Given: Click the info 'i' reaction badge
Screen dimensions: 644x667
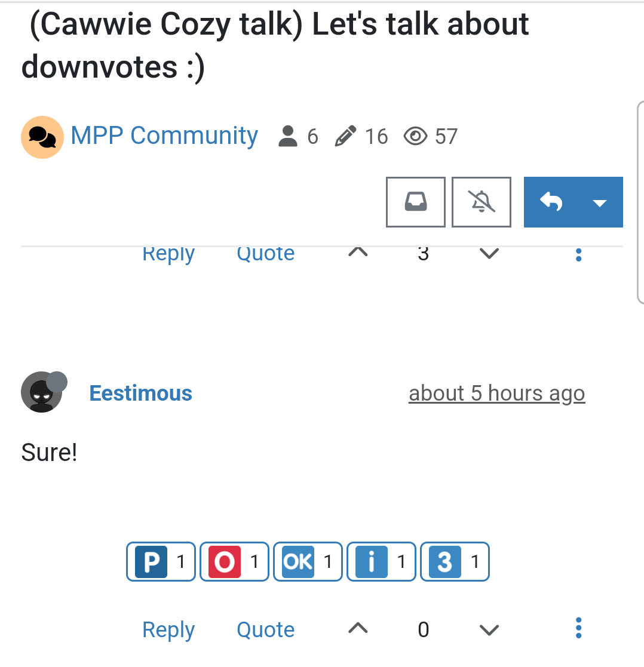Looking at the screenshot, I should 381,561.
